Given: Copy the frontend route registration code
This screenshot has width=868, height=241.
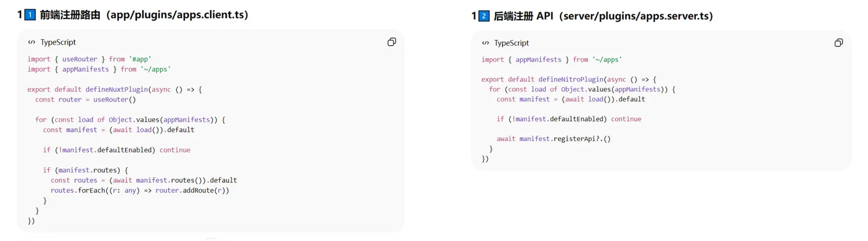Looking at the screenshot, I should tap(391, 42).
